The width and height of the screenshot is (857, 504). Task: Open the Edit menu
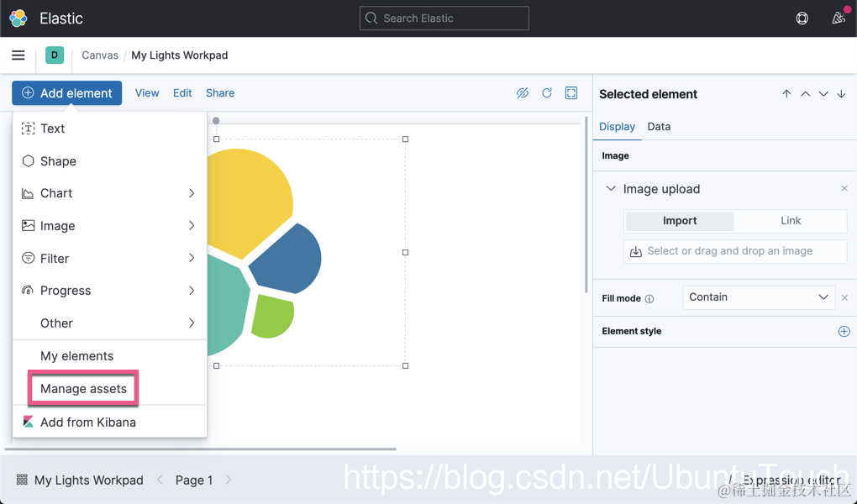click(x=182, y=93)
